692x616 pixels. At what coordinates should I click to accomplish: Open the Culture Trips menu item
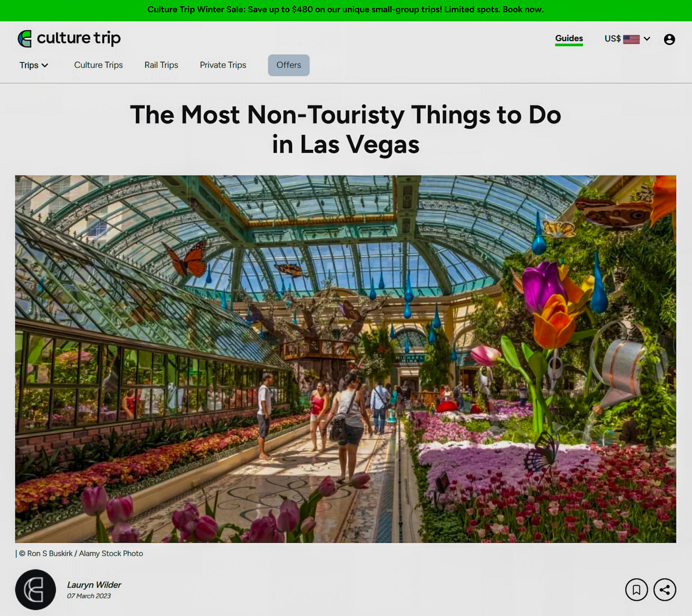coord(98,65)
